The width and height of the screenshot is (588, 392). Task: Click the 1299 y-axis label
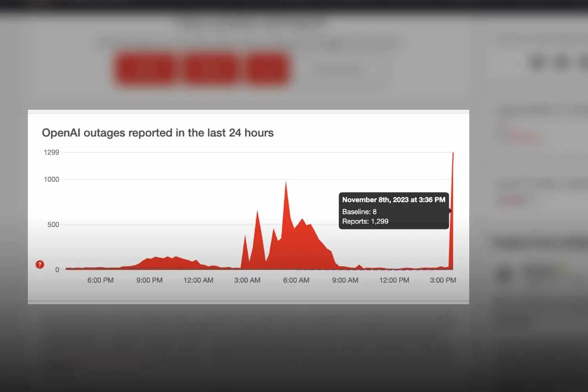pos(51,152)
